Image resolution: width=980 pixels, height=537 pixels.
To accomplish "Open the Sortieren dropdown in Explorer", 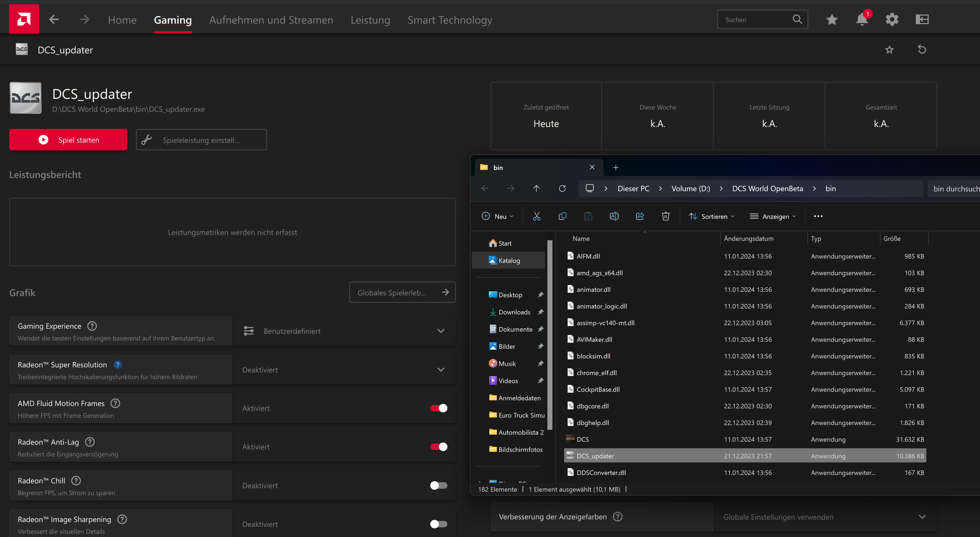I will [x=711, y=216].
